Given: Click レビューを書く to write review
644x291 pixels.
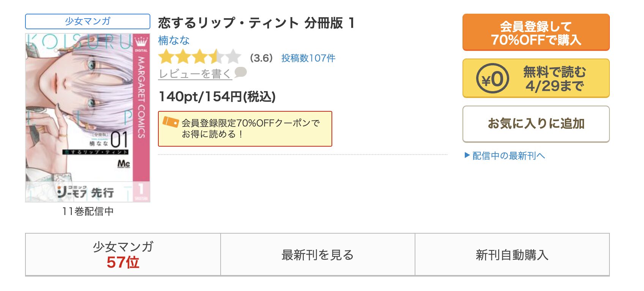Looking at the screenshot, I should [195, 74].
